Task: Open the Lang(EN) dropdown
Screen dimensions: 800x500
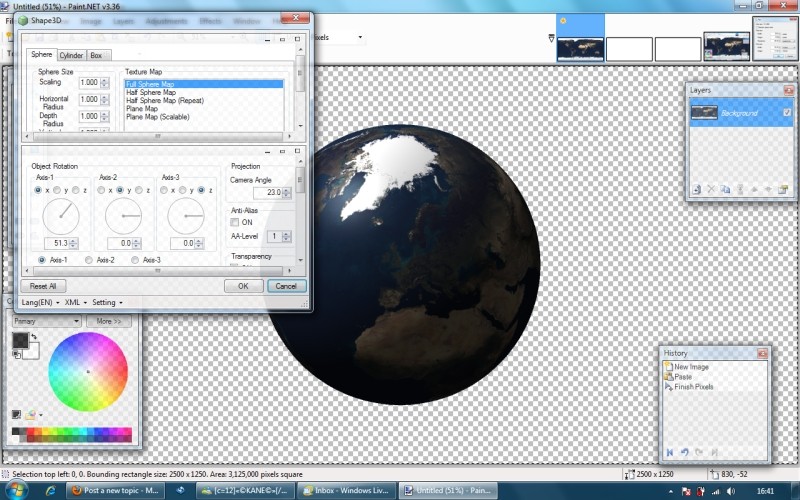Action: point(40,303)
